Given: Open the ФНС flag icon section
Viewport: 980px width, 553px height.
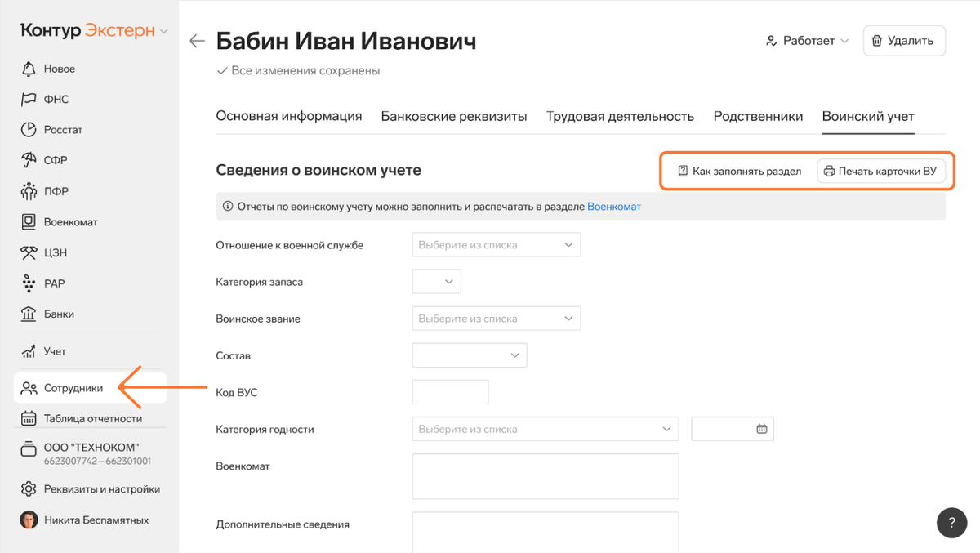Looking at the screenshot, I should pos(46,99).
